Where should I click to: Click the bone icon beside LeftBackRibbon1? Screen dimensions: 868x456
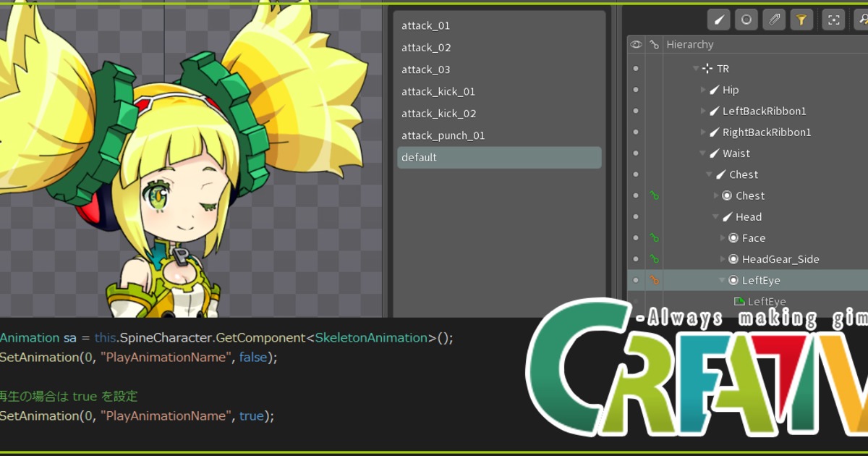pyautogui.click(x=714, y=111)
